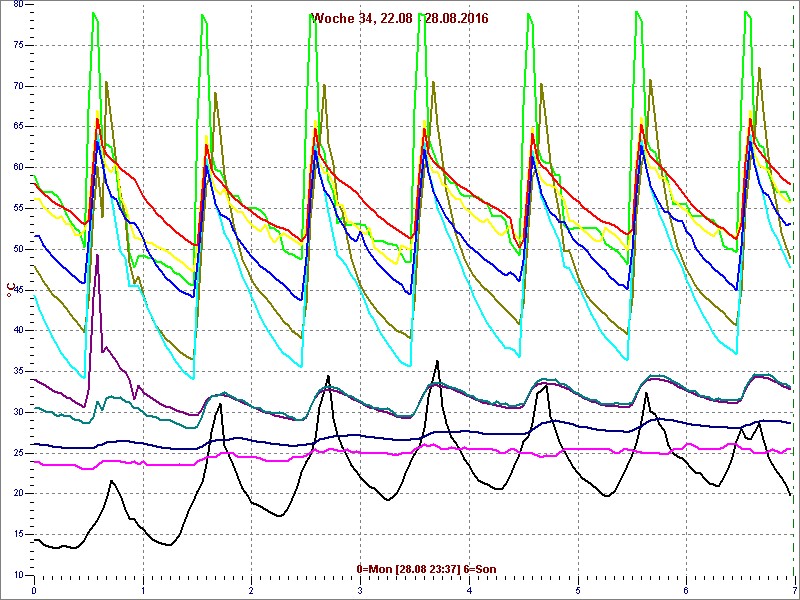Click the y-axis tick label "40"
Viewport: 800px width, 600px height.
pyautogui.click(x=18, y=331)
